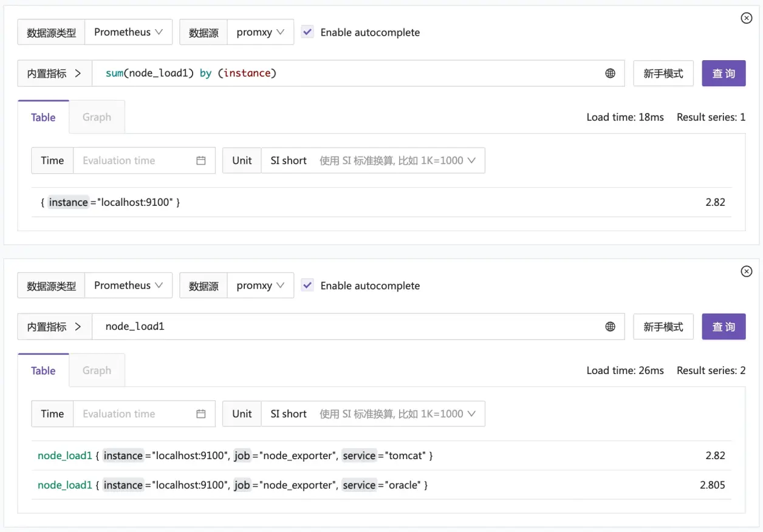Screen dimensions: 763x532
Task: Click 查询 button for the node_load1 query
Action: [724, 327]
